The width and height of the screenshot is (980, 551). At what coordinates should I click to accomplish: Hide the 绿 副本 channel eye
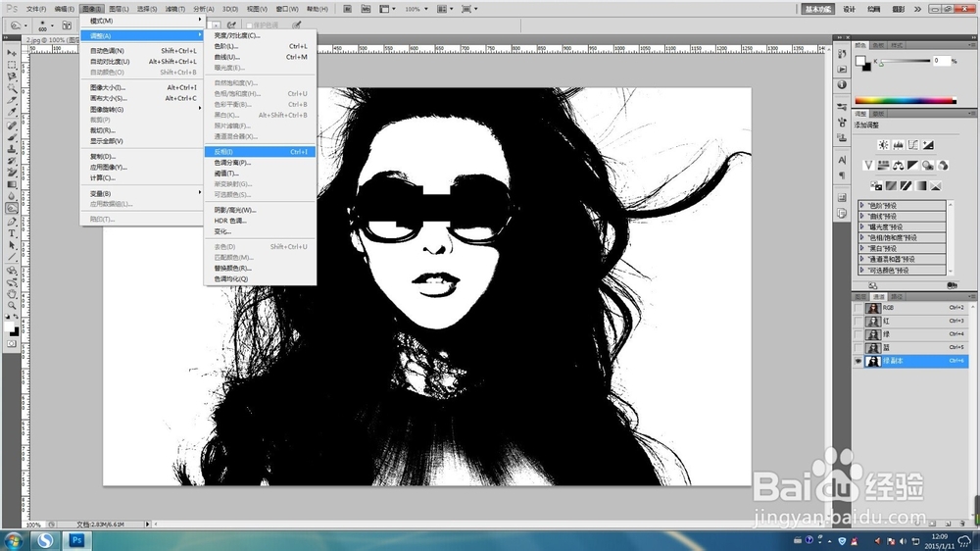858,361
